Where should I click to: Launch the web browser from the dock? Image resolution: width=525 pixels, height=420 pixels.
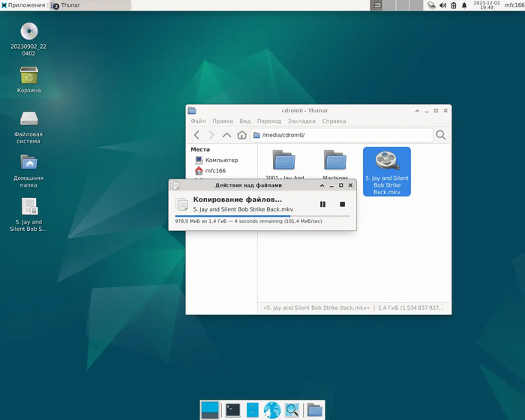click(x=271, y=409)
